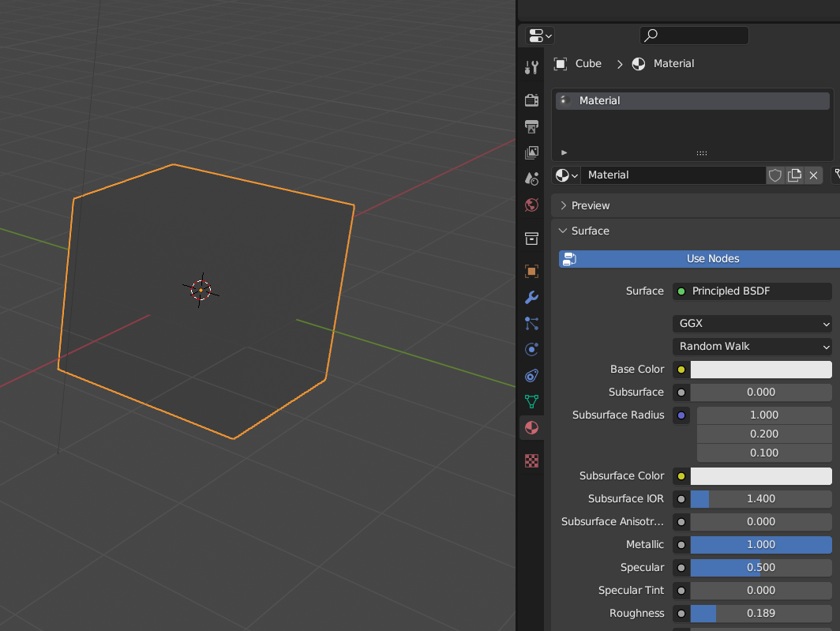Open the Texture properties checker tab
The width and height of the screenshot is (840, 631).
531,461
